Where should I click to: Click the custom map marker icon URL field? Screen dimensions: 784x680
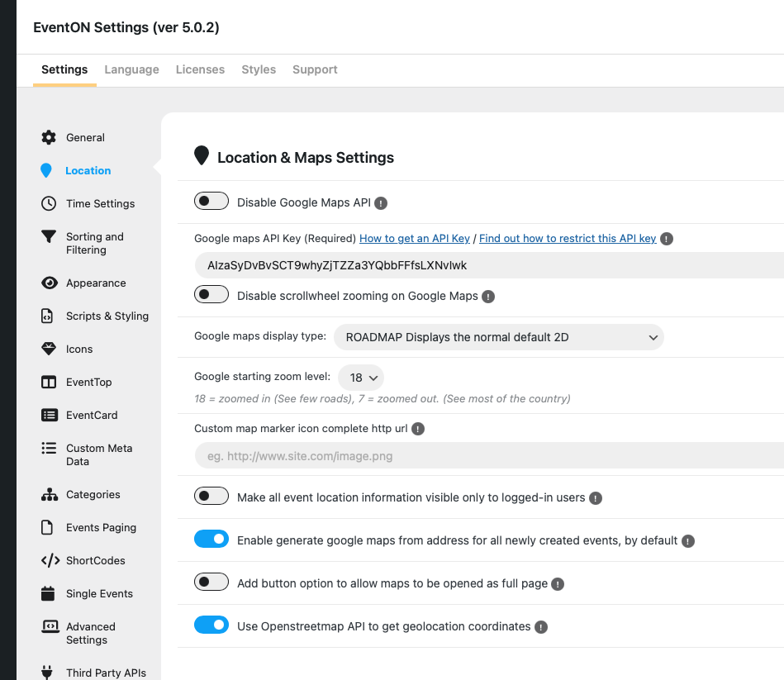tap(487, 455)
